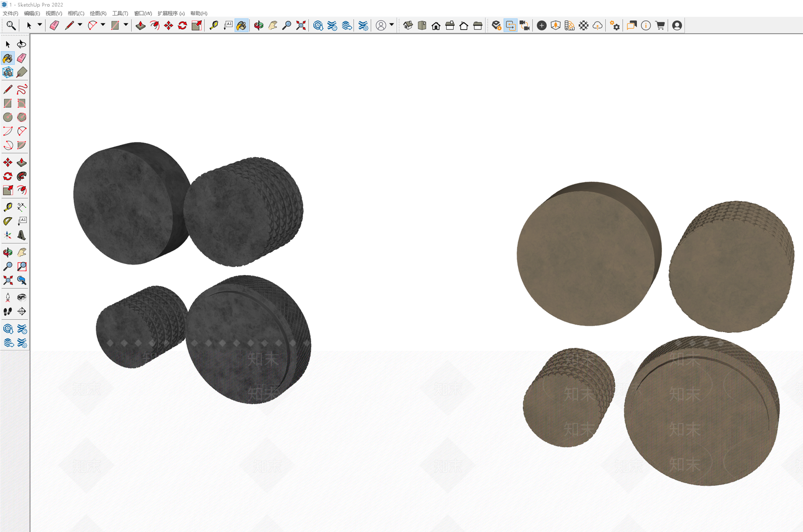This screenshot has width=803, height=532.
Task: Open Model Info circle-i icon
Action: [646, 25]
